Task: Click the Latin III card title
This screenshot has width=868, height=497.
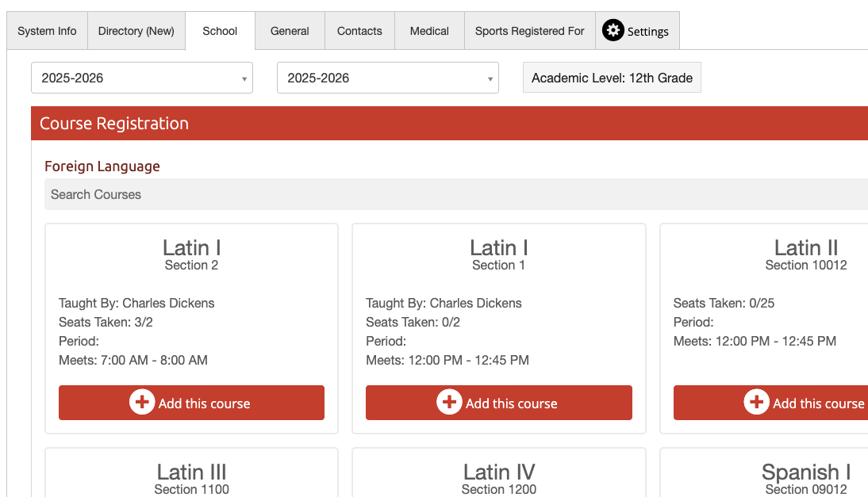Action: [x=191, y=472]
